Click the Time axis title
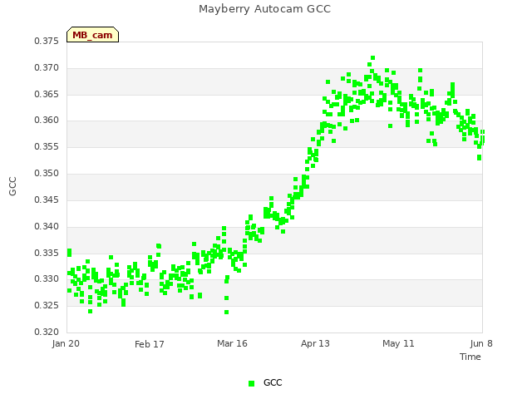The width and height of the screenshot is (532, 399). click(x=470, y=357)
